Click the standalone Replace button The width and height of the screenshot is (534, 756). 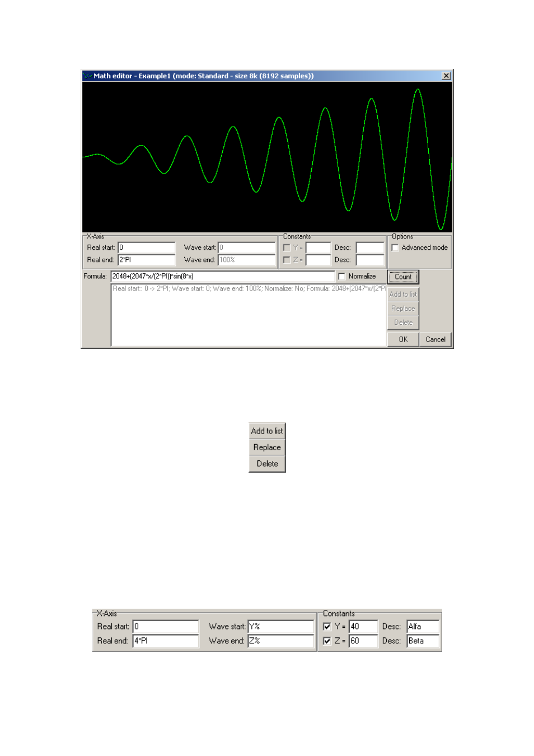pos(267,447)
